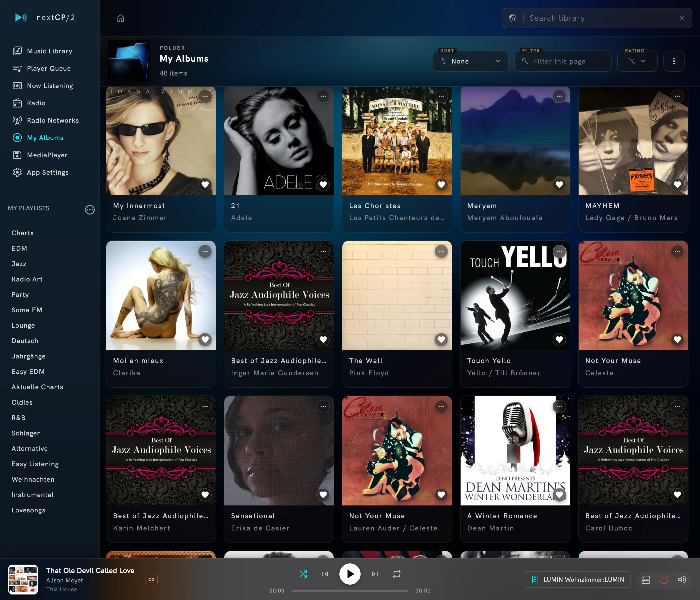Toggle shuffle playback

303,574
